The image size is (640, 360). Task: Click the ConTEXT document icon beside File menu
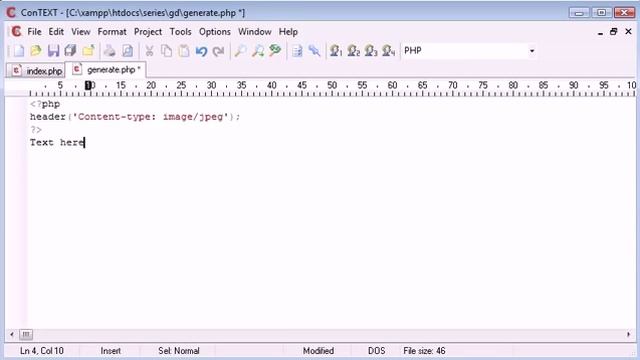click(16, 31)
